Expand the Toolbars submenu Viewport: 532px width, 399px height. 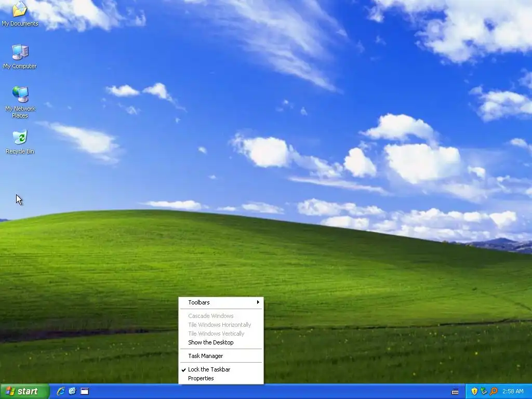(x=221, y=302)
